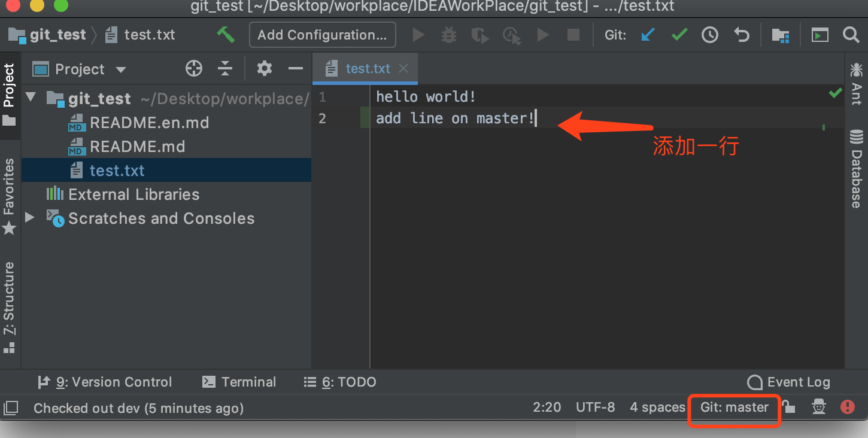Open the Add Configuration dropdown
This screenshot has height=438, width=868.
[x=322, y=35]
